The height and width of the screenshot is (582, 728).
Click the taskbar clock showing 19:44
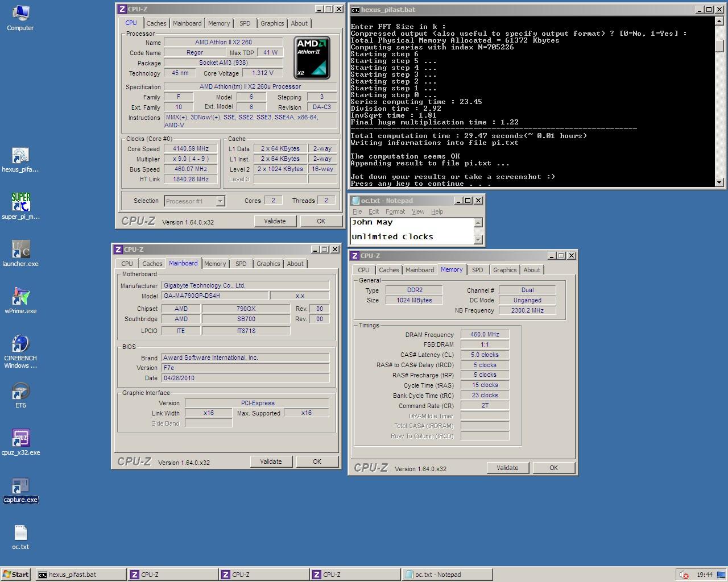pyautogui.click(x=705, y=575)
